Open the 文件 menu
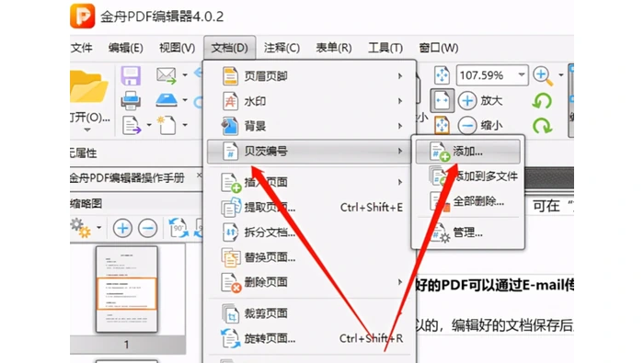This screenshot has width=644, height=363. (81, 48)
